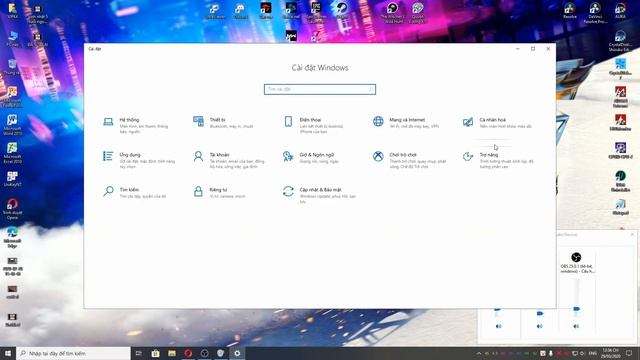Select the Microsoft Word 2010 desktop shortcut
The width and height of the screenshot is (640, 360).
click(x=12, y=124)
